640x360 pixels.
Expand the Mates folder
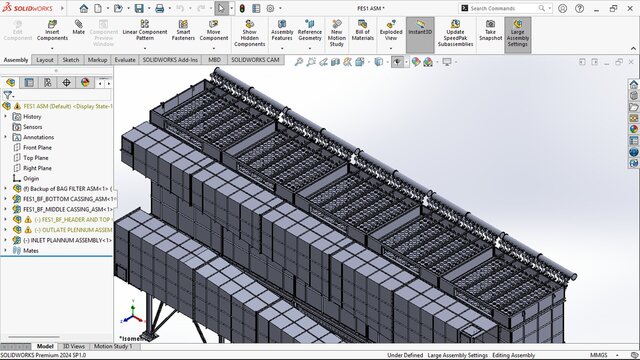click(x=6, y=250)
